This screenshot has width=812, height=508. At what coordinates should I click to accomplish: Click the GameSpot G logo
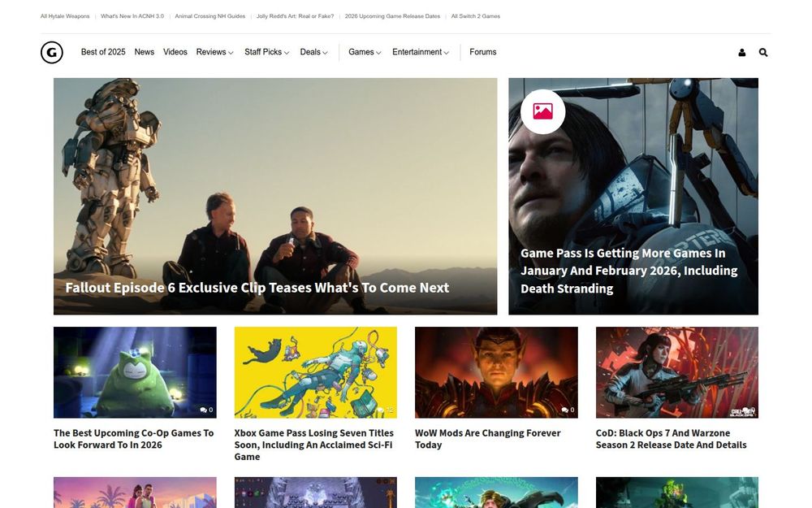(52, 52)
